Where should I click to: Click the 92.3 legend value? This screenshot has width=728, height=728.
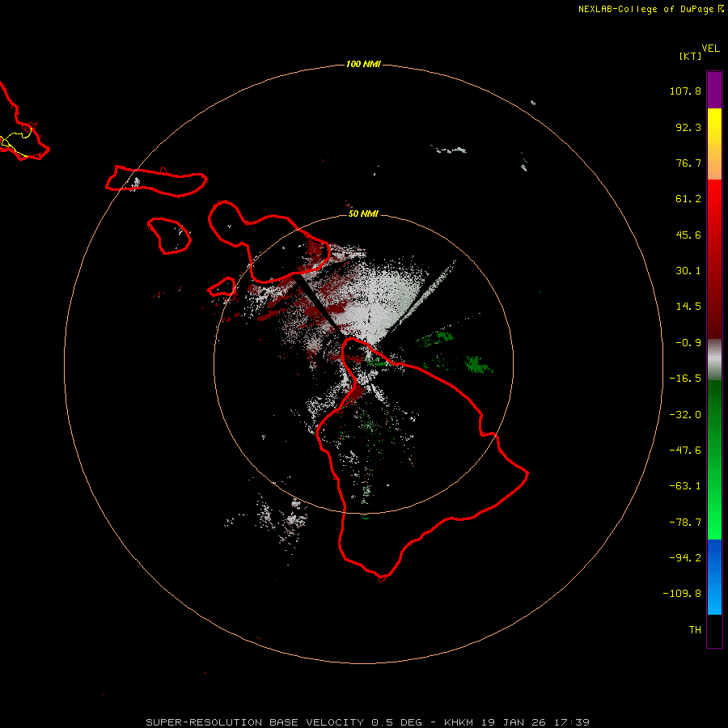click(x=688, y=127)
